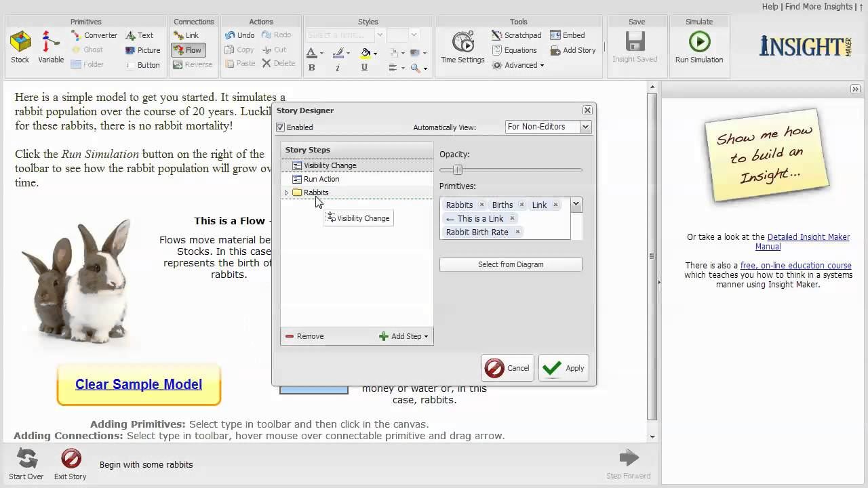The width and height of the screenshot is (868, 488).
Task: Open the font color picker
Action: 315,53
